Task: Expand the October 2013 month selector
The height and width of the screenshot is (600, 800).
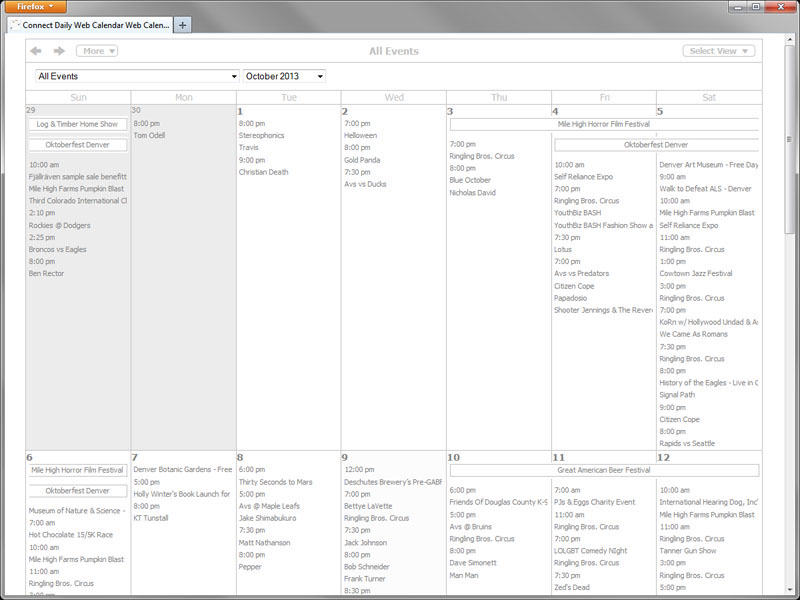Action: (284, 76)
